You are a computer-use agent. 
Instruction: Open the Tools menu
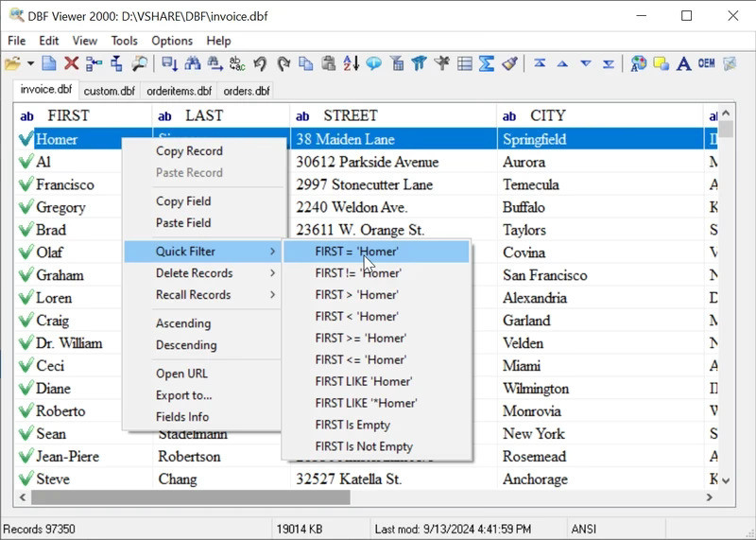[125, 41]
